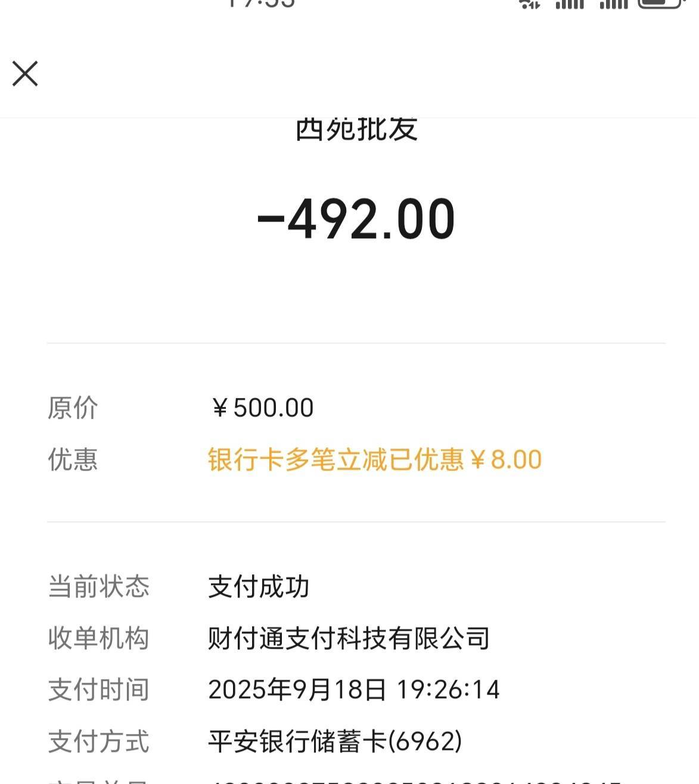Viewport: 699px width, 784px height.
Task: Tap 平安银行储蓄卡(6962) payment method
Action: [335, 742]
